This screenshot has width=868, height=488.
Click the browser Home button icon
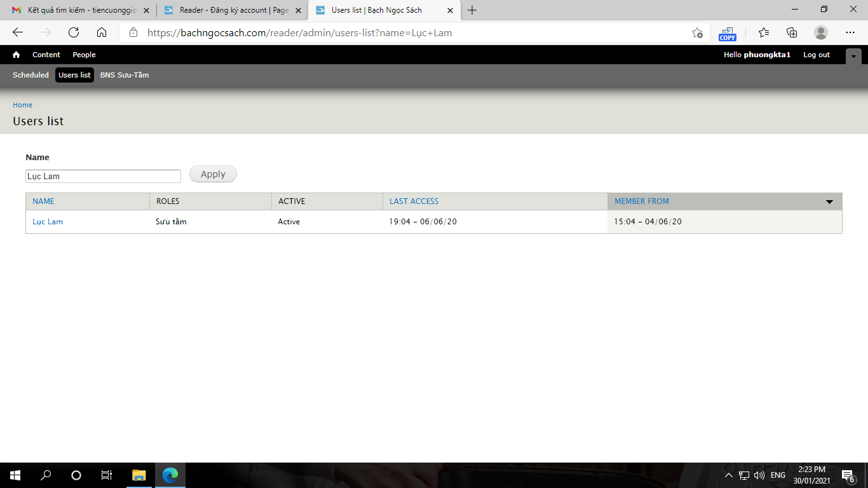pyautogui.click(x=102, y=32)
